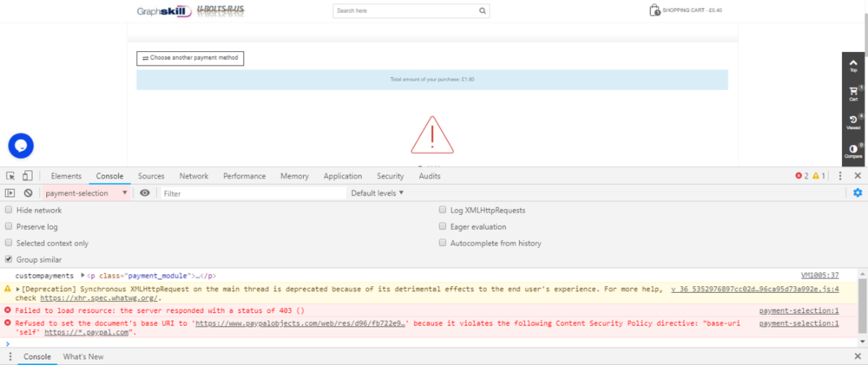The height and width of the screenshot is (365, 868).
Task: Open console settings gear icon
Action: tap(858, 193)
